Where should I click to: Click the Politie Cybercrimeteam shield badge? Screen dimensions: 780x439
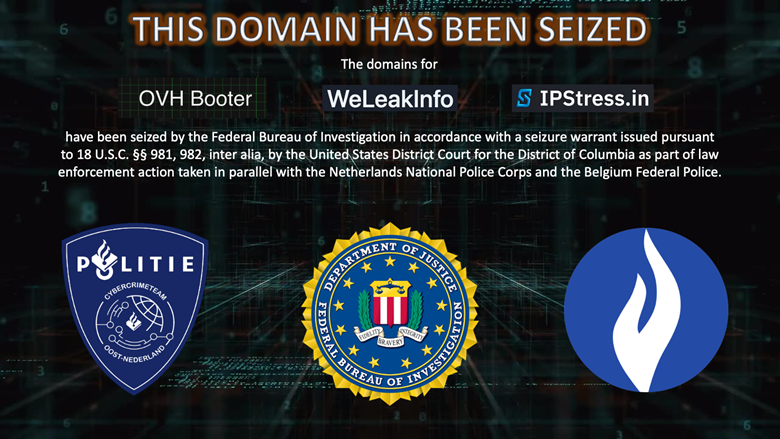pyautogui.click(x=135, y=308)
